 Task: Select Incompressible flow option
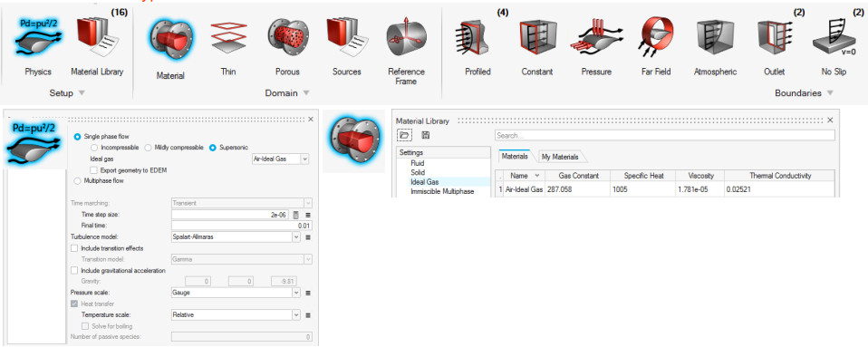94,147
